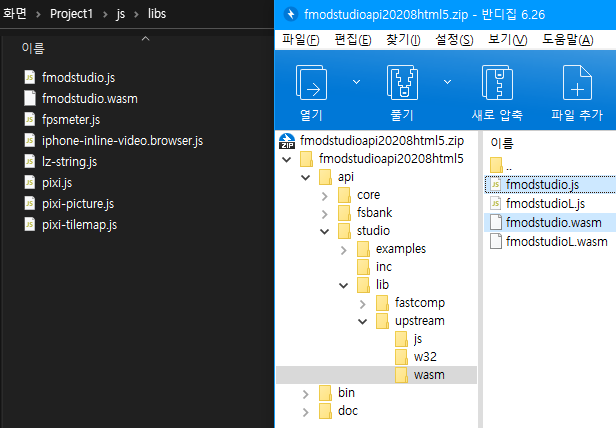Expand the examples folder node
Viewport: 616px width, 428px height.
pos(344,250)
